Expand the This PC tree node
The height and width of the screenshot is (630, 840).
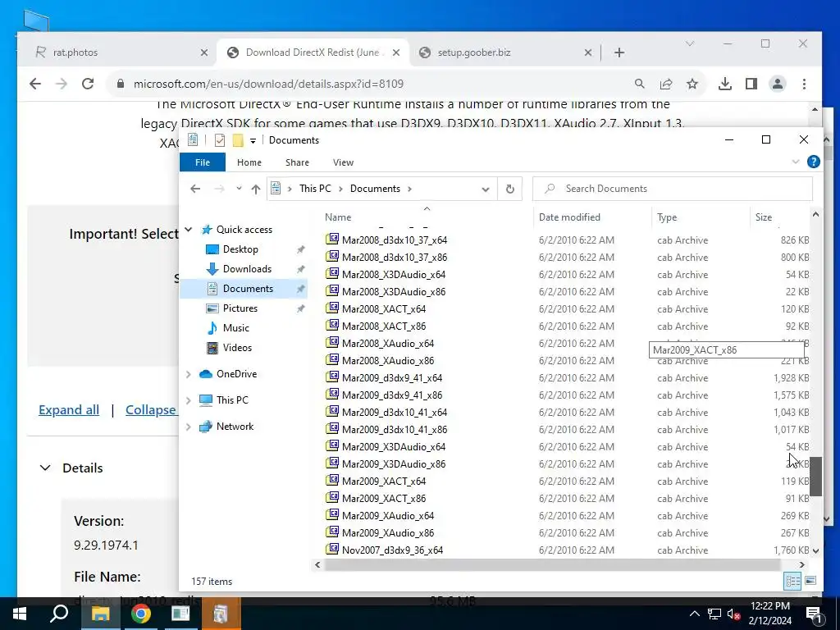coord(188,400)
